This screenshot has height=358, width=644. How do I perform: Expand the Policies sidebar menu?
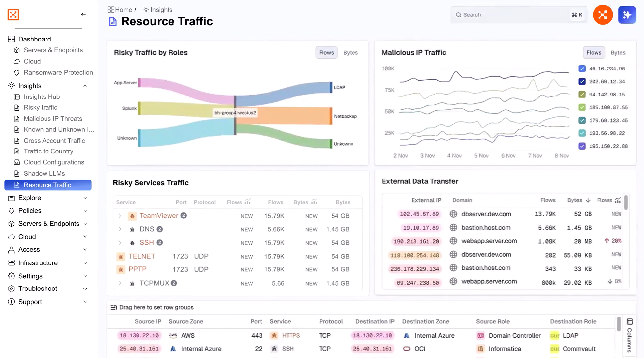tap(85, 211)
